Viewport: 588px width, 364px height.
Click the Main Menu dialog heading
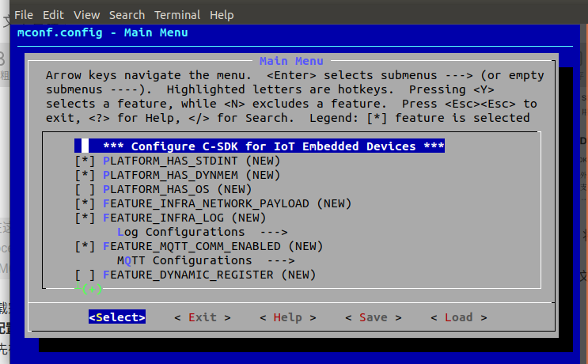pyautogui.click(x=291, y=61)
